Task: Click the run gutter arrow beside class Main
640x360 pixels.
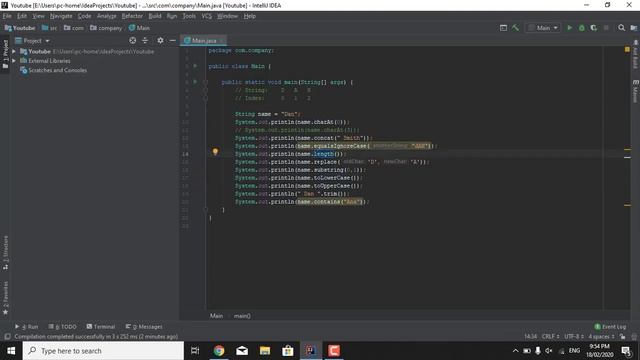Action: [195, 66]
